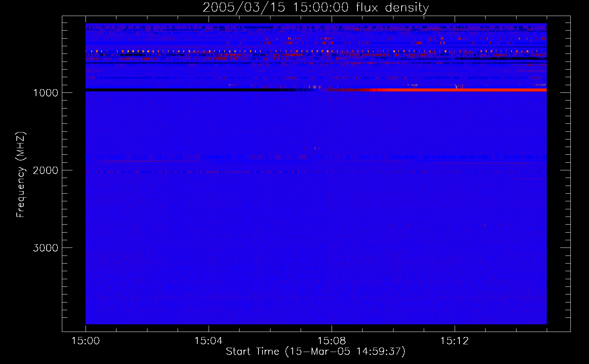
Task: Click the 15:04 time tick label
Action: point(208,341)
